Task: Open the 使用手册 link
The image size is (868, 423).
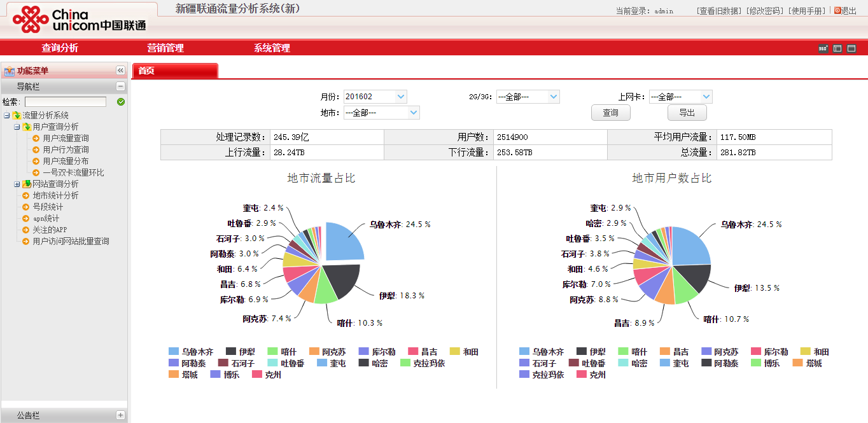Action: point(808,11)
